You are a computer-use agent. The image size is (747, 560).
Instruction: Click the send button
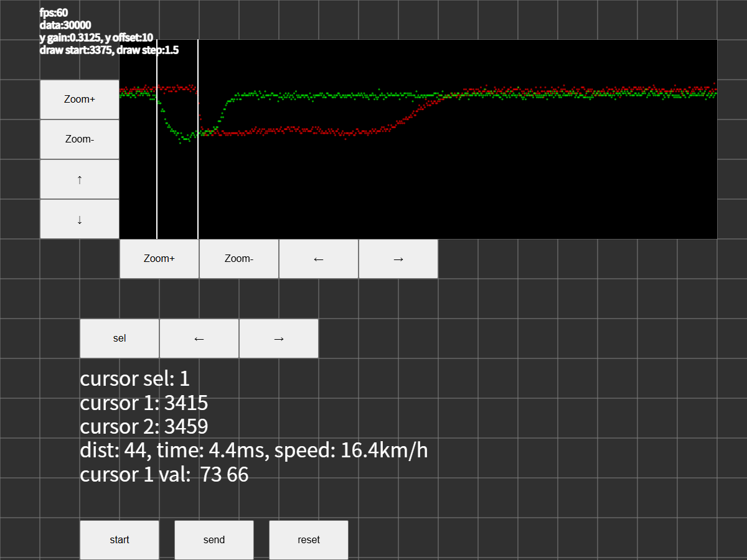[214, 539]
